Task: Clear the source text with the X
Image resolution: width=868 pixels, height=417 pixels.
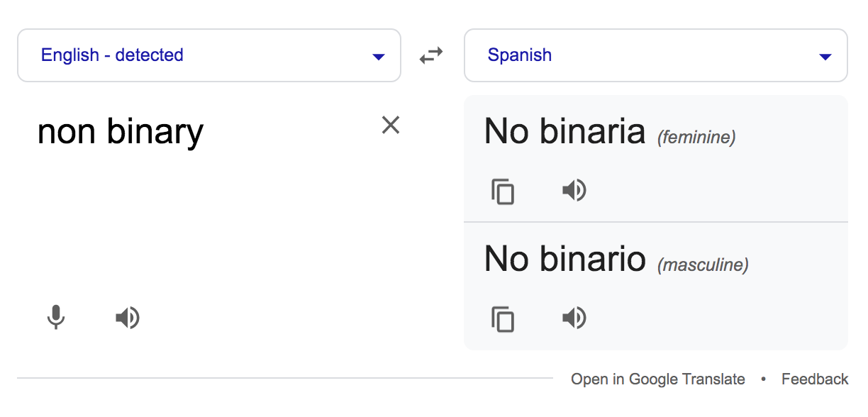Action: pyautogui.click(x=391, y=126)
